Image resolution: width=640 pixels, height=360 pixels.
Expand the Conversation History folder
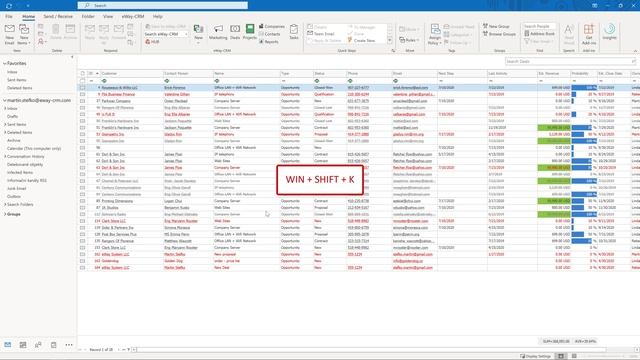pos(5,156)
